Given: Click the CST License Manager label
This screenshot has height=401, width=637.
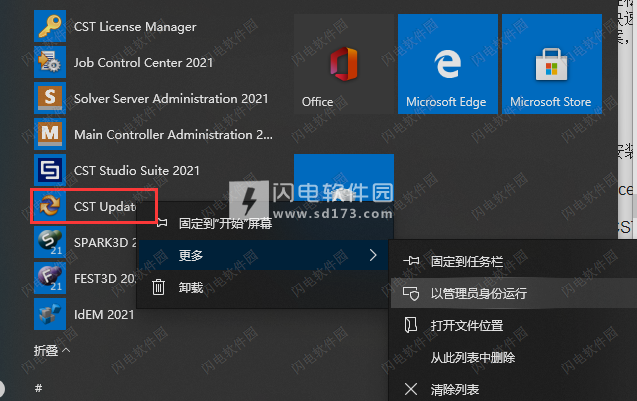Looking at the screenshot, I should [x=135, y=27].
